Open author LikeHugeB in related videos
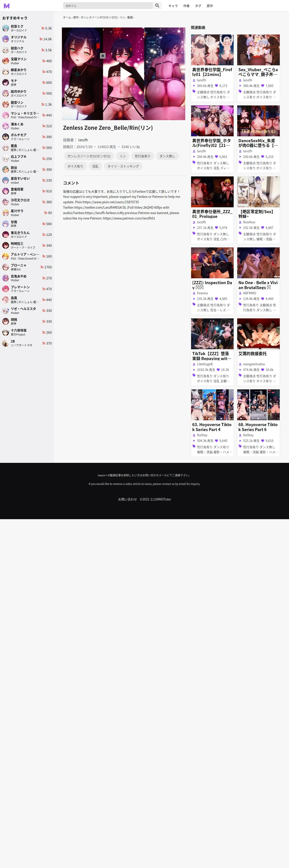 click(205, 364)
